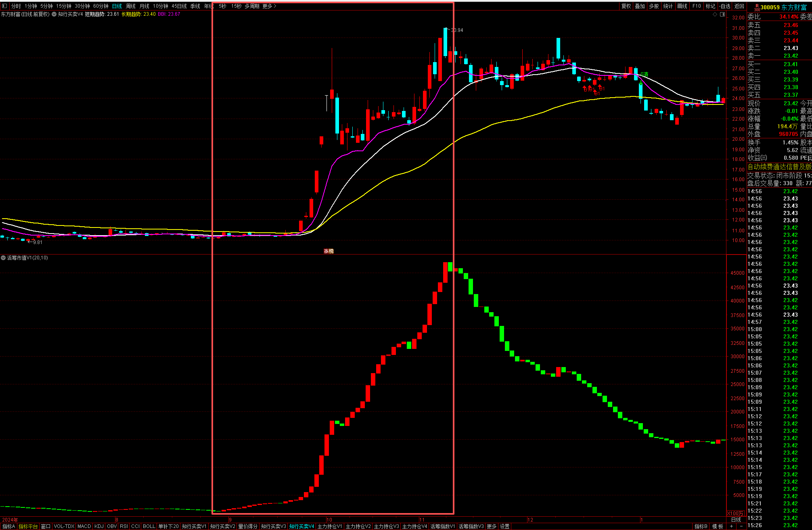Image resolution: width=812 pixels, height=530 pixels.
Task: Open the 画线 drawing tool
Action: [682, 6]
